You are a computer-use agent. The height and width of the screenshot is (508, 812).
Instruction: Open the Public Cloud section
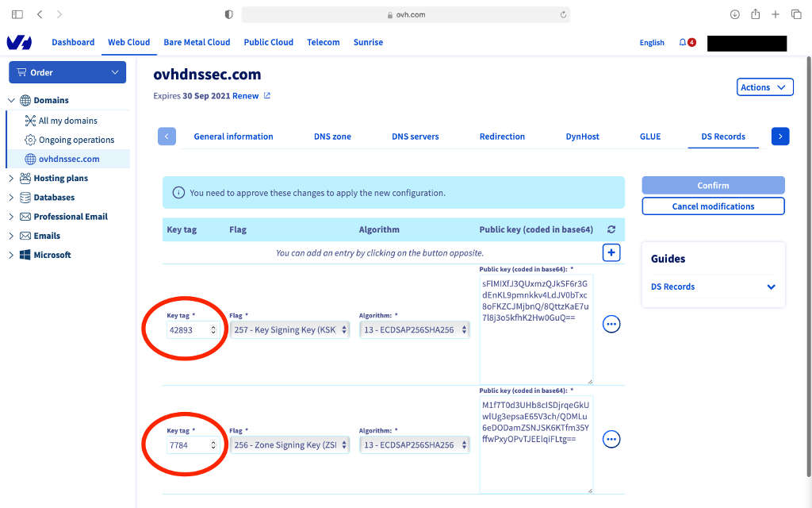pyautogui.click(x=268, y=43)
